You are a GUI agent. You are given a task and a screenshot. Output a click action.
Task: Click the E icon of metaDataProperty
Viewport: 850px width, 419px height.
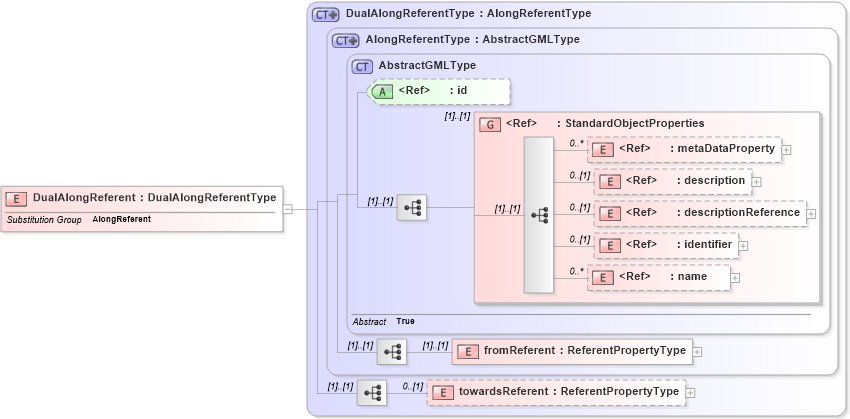coord(603,150)
